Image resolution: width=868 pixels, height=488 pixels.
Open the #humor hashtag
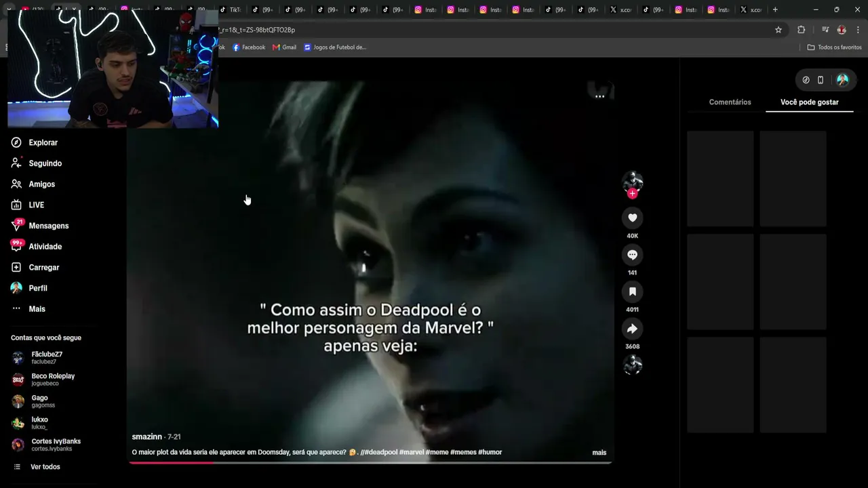[x=490, y=452]
